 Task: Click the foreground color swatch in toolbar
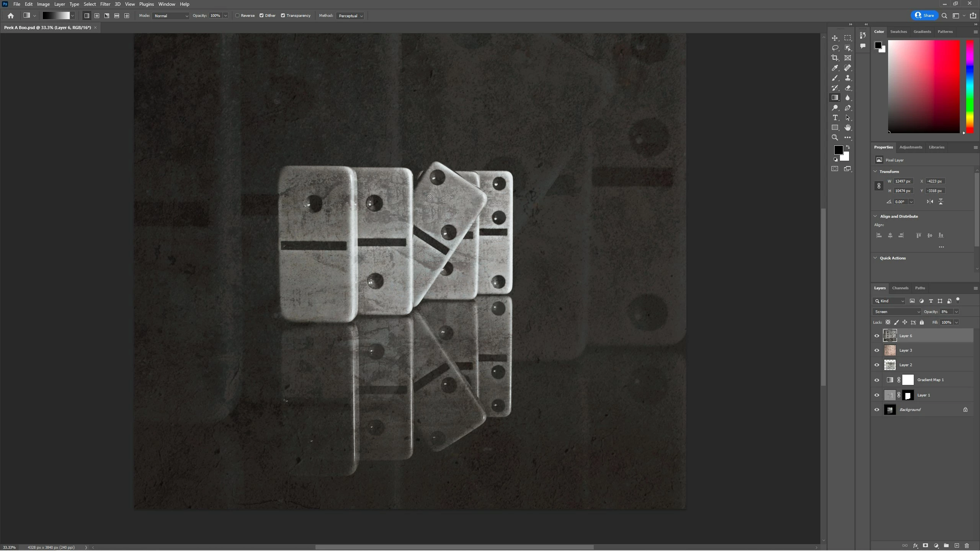838,150
